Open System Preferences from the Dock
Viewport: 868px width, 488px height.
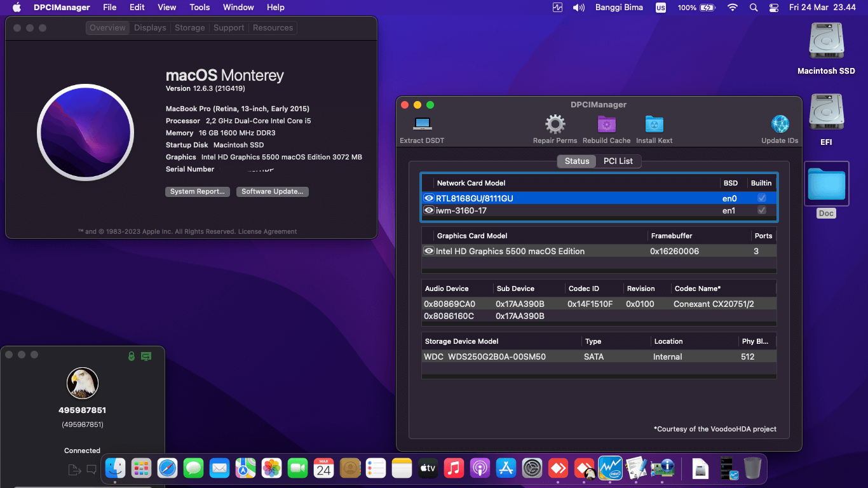(x=532, y=469)
